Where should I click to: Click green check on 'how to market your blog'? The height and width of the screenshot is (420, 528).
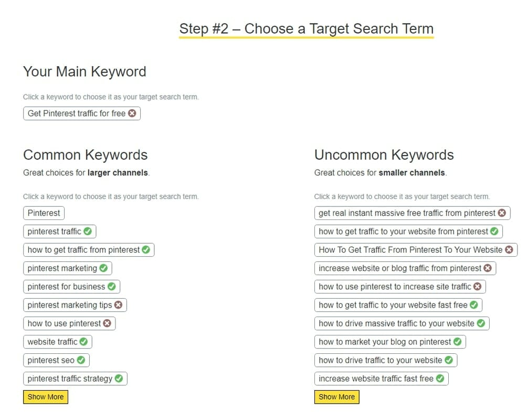click(458, 342)
